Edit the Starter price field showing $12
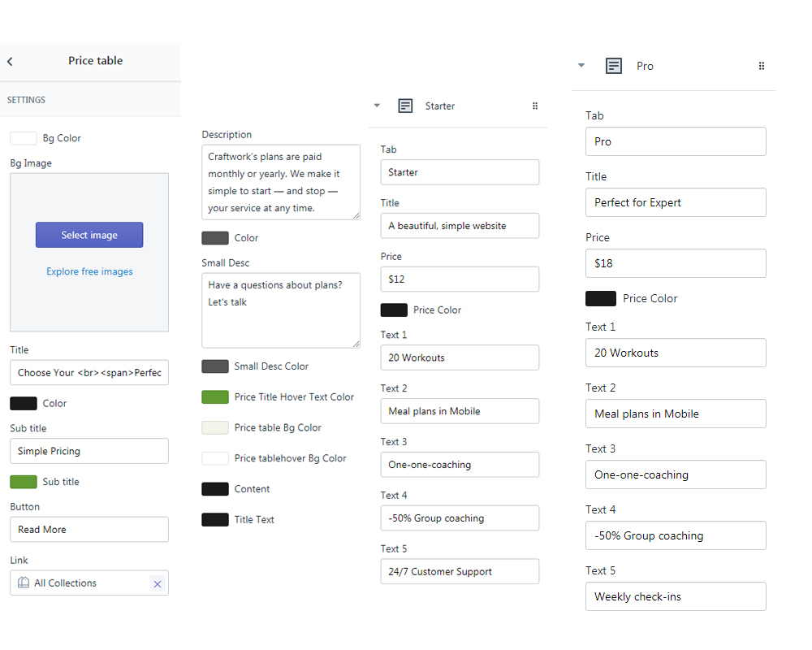This screenshot has width=812, height=650. click(x=460, y=279)
